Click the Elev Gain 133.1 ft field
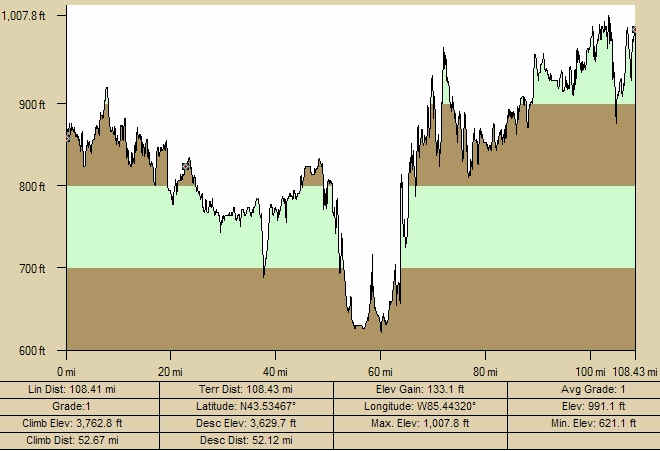Image resolution: width=660 pixels, height=451 pixels. click(420, 389)
